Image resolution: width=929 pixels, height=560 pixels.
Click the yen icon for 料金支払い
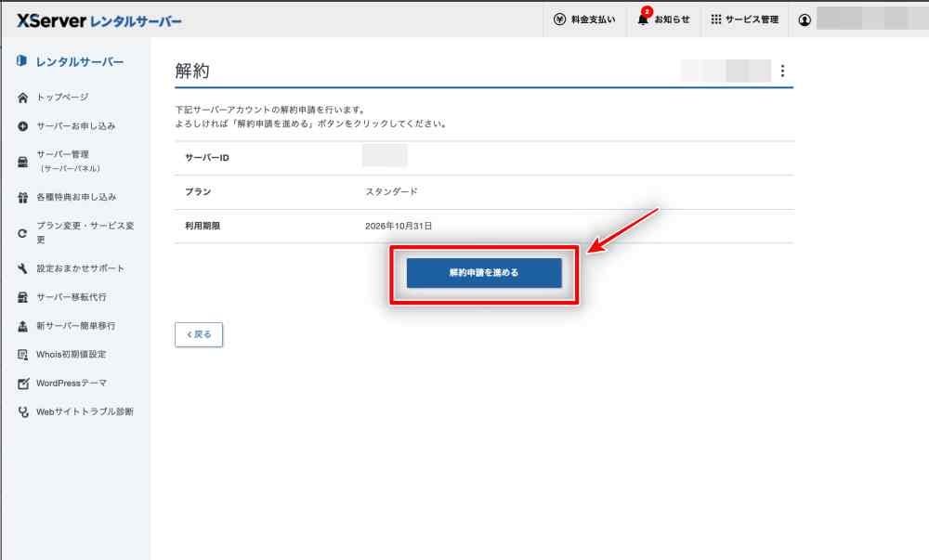click(x=559, y=20)
